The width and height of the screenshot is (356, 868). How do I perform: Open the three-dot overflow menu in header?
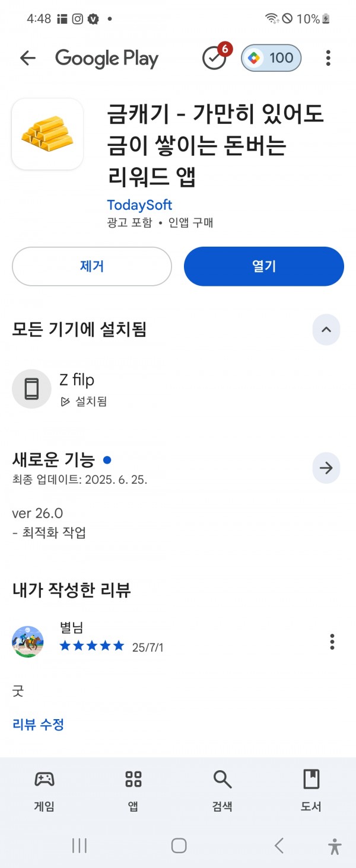click(x=328, y=58)
